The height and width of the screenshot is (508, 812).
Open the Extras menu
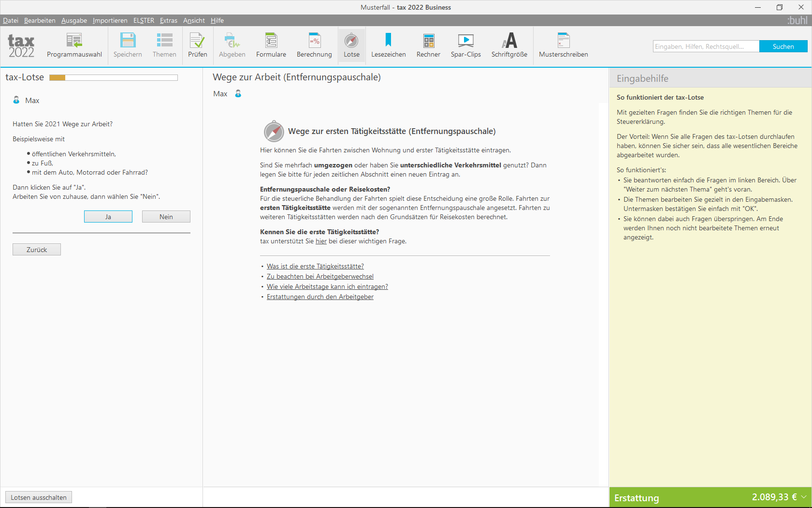[x=169, y=20]
